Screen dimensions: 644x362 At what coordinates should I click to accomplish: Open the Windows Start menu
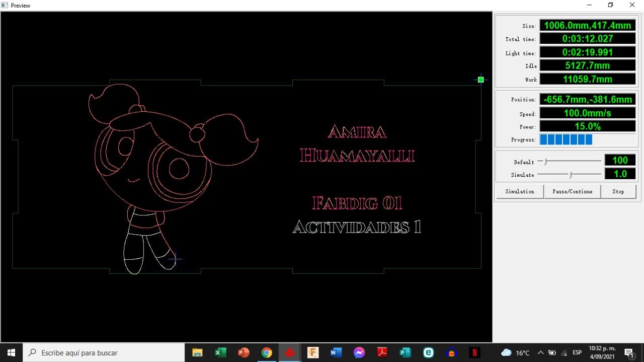(11, 352)
